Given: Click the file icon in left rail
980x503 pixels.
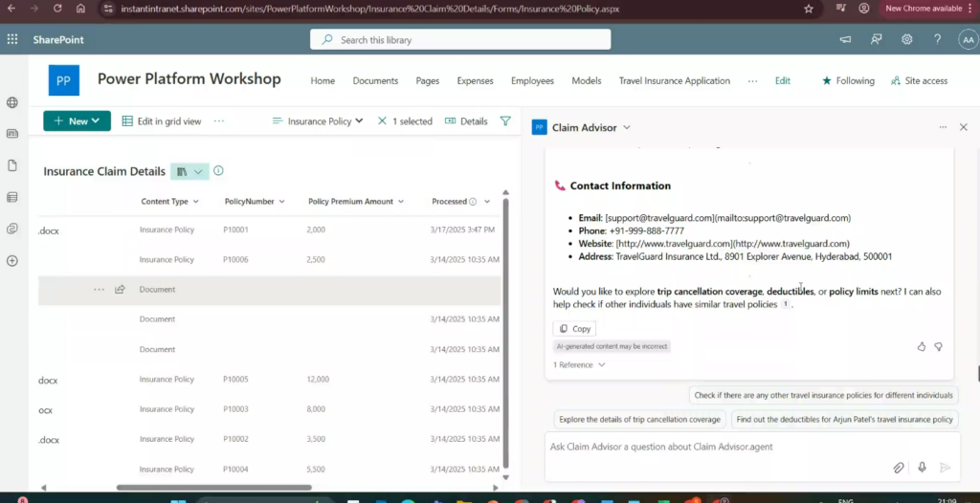Looking at the screenshot, I should tap(11, 165).
